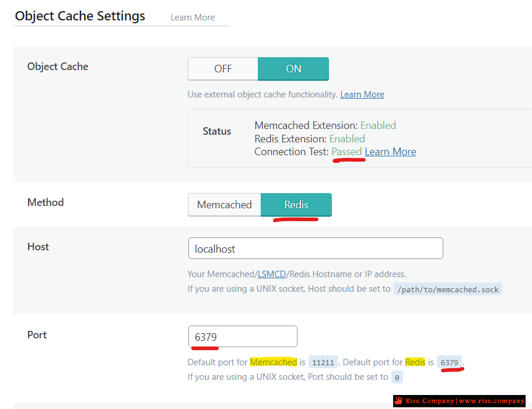This screenshot has width=532, height=409.
Task: Turn Object Cache ON
Action: (x=293, y=69)
